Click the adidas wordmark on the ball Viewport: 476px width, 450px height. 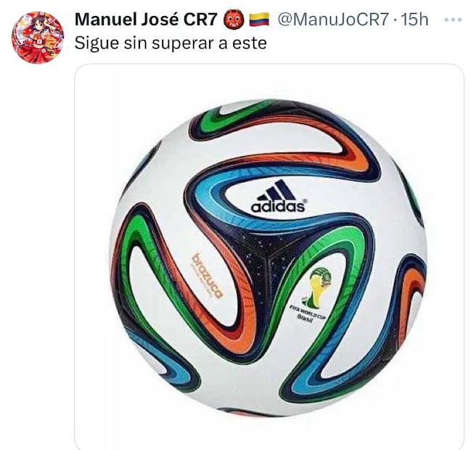point(278,206)
